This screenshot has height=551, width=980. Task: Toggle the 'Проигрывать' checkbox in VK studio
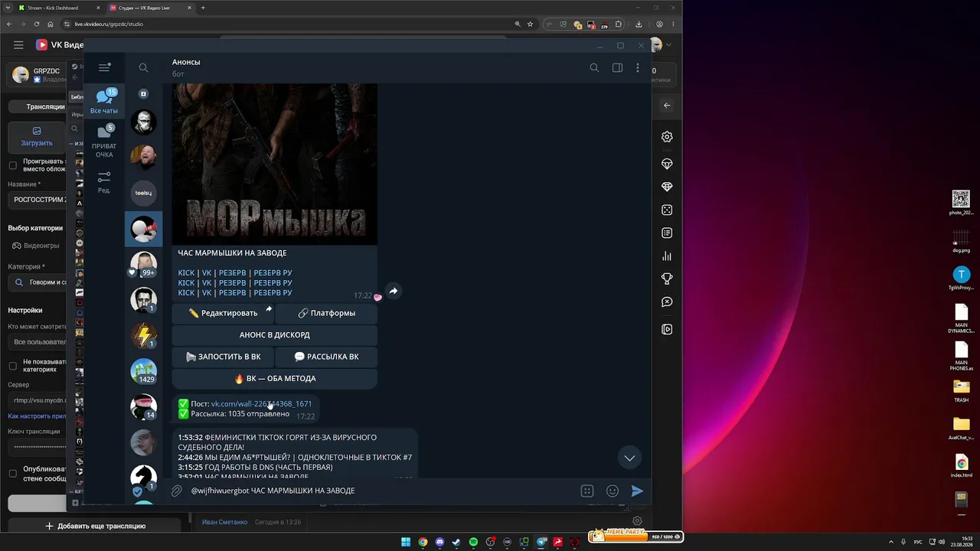12,165
